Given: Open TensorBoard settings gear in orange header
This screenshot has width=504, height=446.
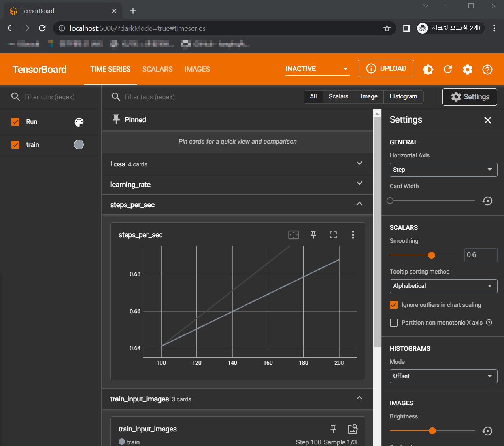Looking at the screenshot, I should (x=468, y=70).
